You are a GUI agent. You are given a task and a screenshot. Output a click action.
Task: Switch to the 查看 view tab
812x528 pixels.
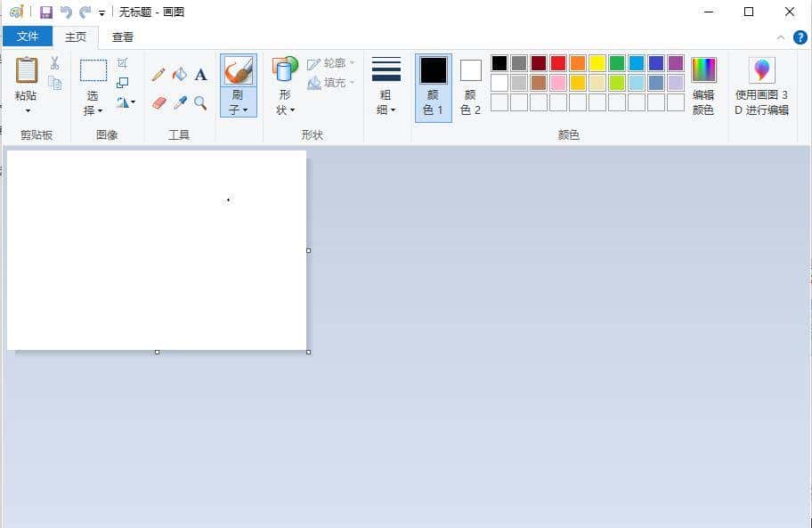123,37
